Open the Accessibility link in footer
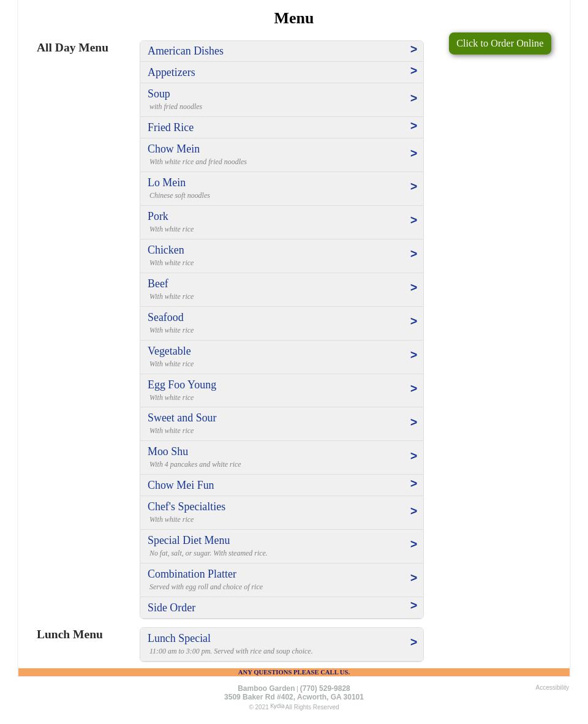The width and height of the screenshot is (588, 724). [552, 688]
